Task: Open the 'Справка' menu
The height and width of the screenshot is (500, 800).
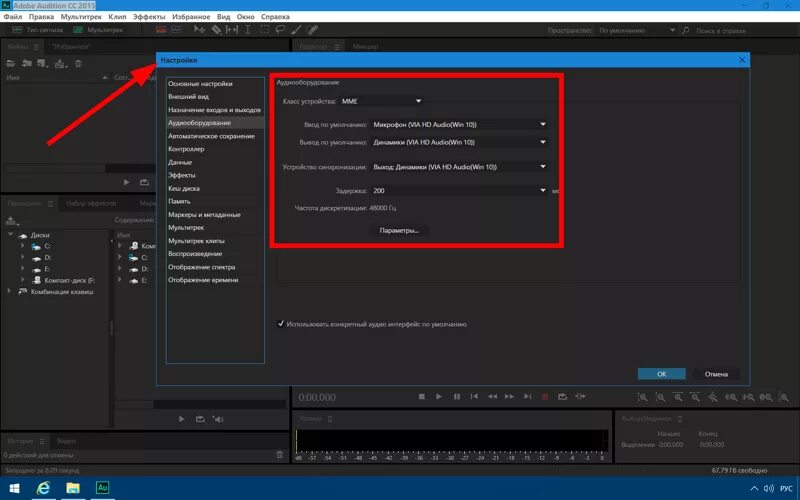Action: point(276,16)
